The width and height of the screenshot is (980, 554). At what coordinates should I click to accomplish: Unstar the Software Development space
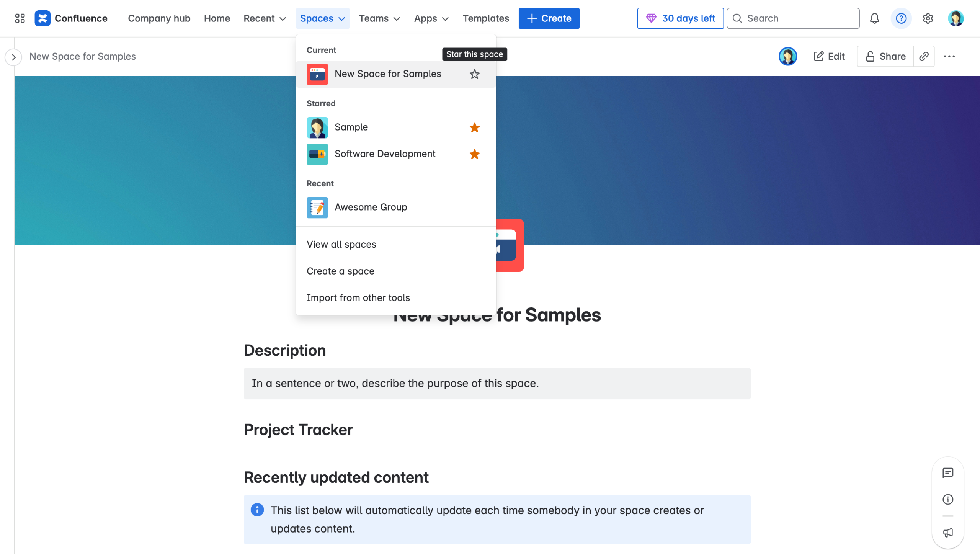tap(474, 154)
